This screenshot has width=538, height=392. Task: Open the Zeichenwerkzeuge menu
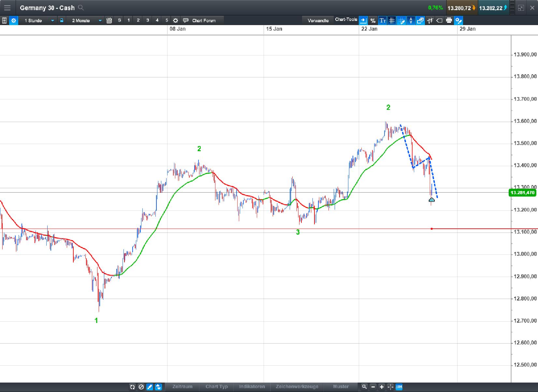[297, 387]
